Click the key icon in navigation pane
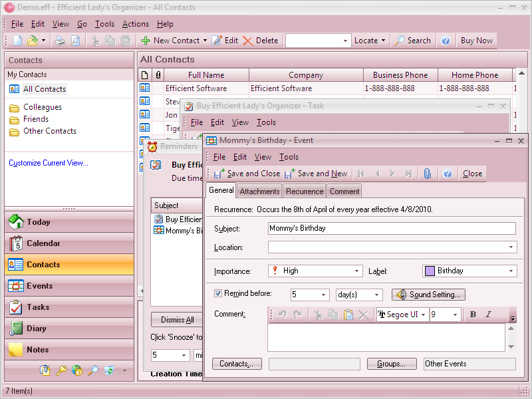The height and width of the screenshot is (399, 532). click(61, 370)
